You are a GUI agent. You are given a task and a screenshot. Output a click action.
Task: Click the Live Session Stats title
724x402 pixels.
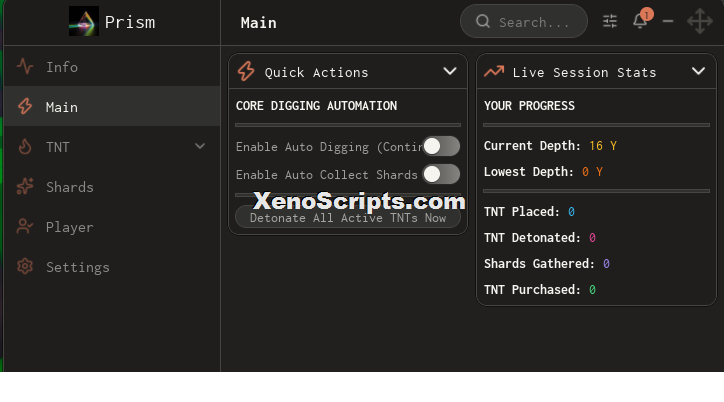point(584,72)
